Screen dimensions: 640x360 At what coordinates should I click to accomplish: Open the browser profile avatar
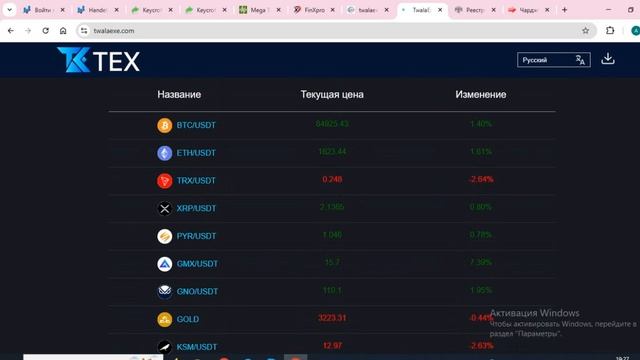tap(635, 31)
